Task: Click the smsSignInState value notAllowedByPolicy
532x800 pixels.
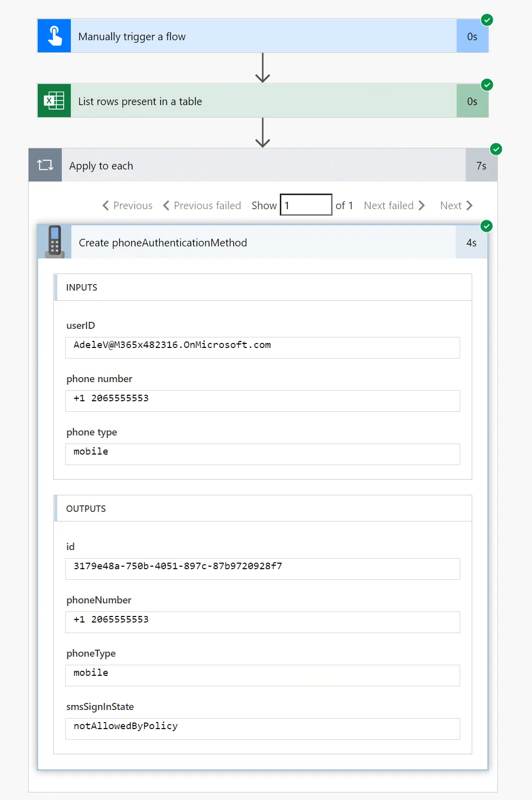Action: [x=263, y=729]
